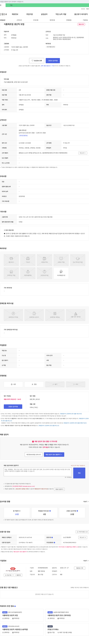Open the 메디드바이옴에프앤(주) recommended job card
The image size is (89, 644).
22,615
